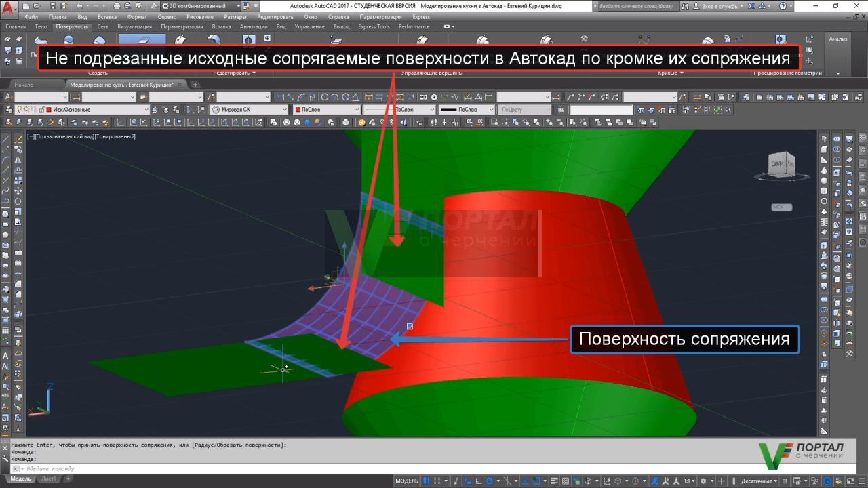Click the Open file icon in quick access
868x488 pixels.
pyautogui.click(x=37, y=6)
